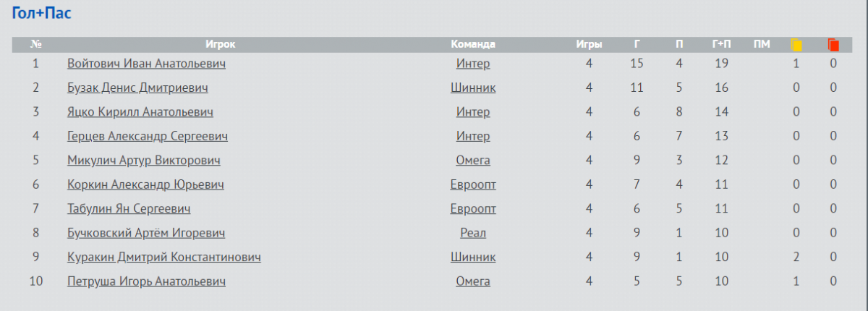Open player Бузак Денис Дмитриевич profile

click(x=137, y=88)
